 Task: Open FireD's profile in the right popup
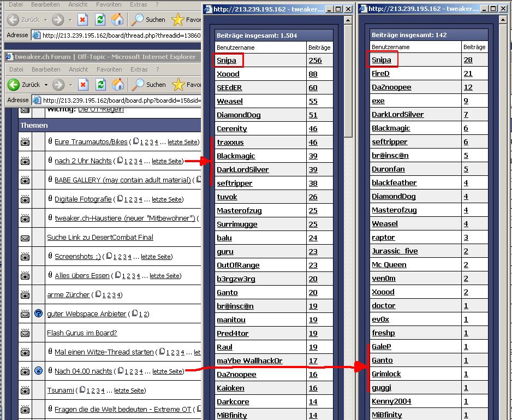pyautogui.click(x=380, y=74)
